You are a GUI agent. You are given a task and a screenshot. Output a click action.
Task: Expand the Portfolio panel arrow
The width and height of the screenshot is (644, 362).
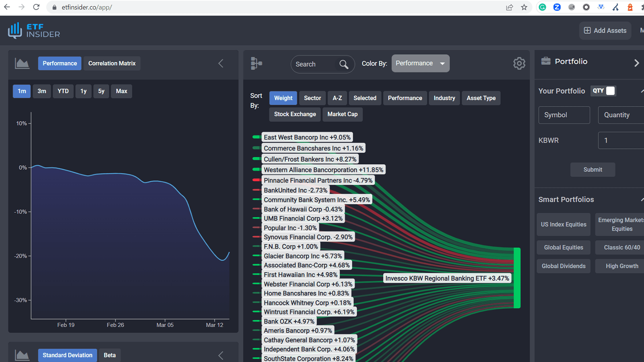coord(636,63)
